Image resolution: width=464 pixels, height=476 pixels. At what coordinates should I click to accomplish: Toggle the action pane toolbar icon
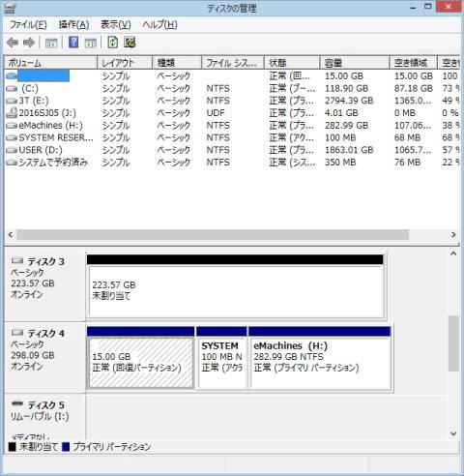click(91, 43)
